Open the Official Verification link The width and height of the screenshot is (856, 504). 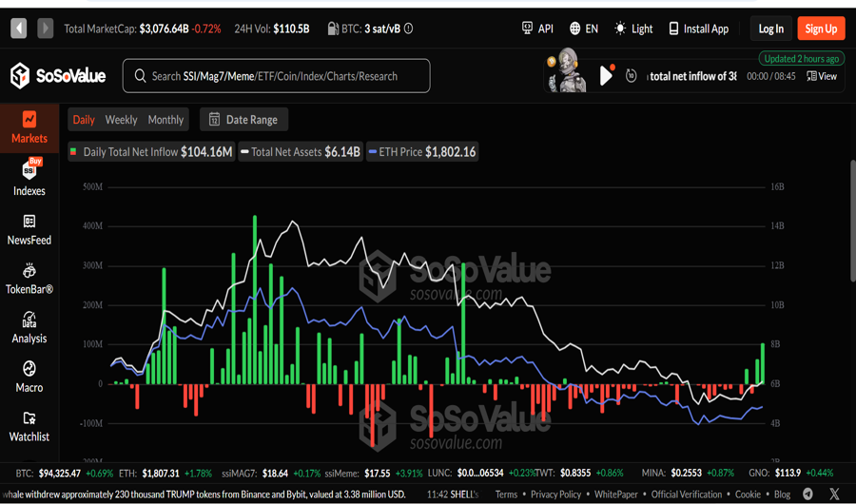click(x=686, y=494)
